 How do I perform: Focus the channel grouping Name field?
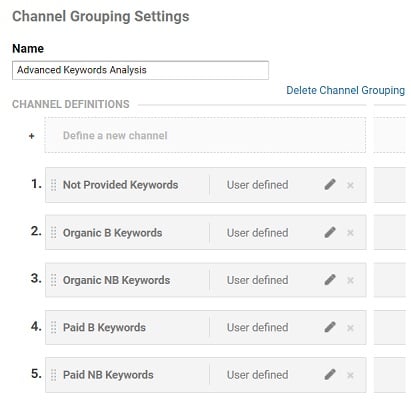click(x=140, y=70)
